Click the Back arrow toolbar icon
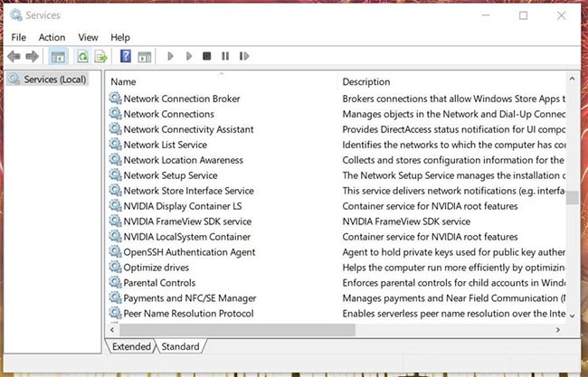The height and width of the screenshot is (377, 588). pyautogui.click(x=14, y=57)
